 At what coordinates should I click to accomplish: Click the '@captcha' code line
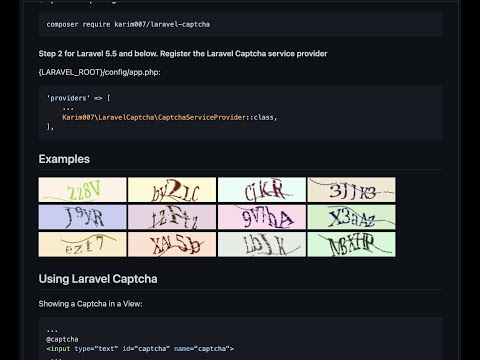tap(62, 339)
